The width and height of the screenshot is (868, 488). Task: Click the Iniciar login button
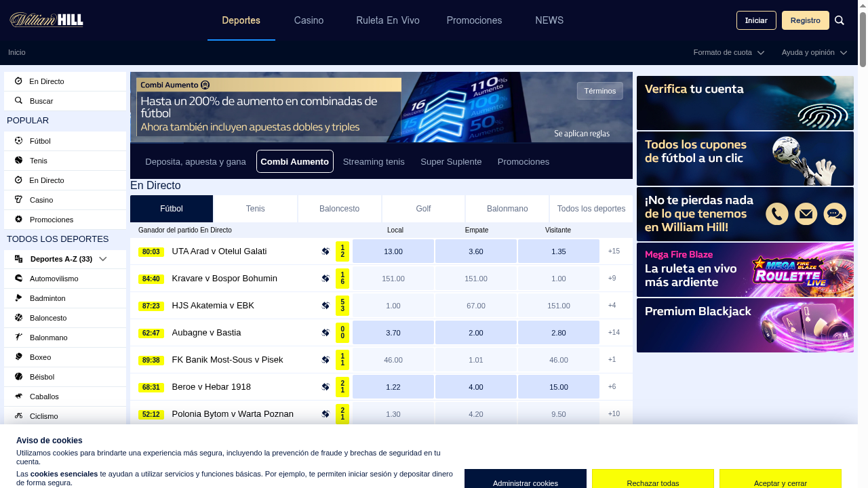(x=756, y=20)
